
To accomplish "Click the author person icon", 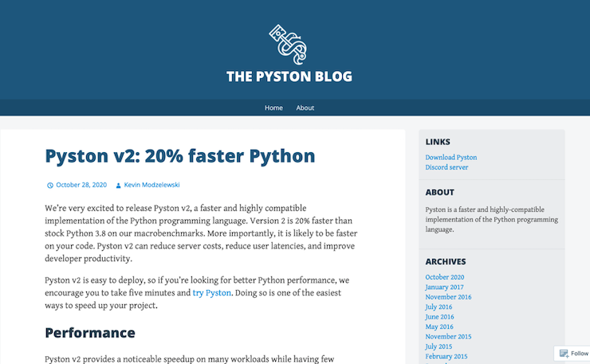I will [x=119, y=186].
